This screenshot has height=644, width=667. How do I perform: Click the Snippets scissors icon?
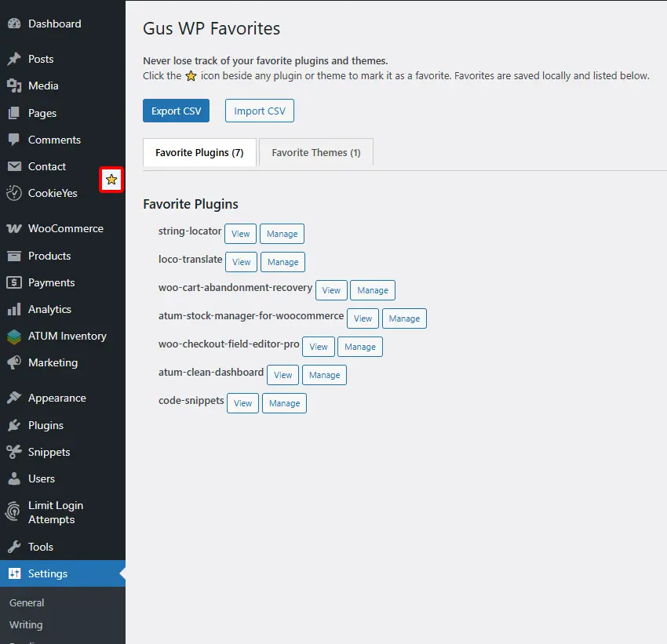13,452
